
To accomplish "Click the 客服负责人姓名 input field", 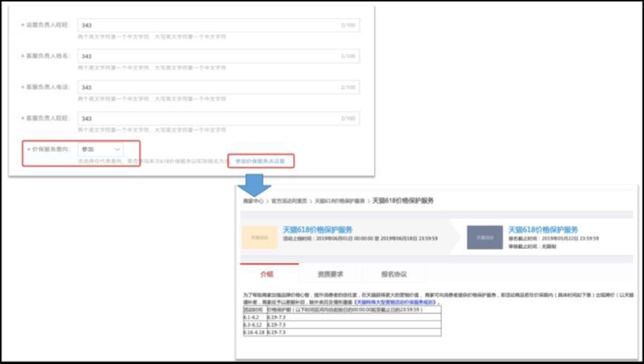I will point(218,56).
